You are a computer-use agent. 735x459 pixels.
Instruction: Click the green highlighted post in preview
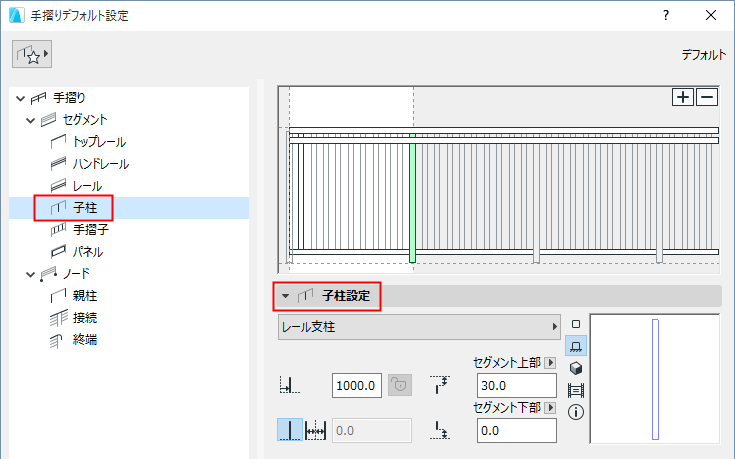(412, 198)
